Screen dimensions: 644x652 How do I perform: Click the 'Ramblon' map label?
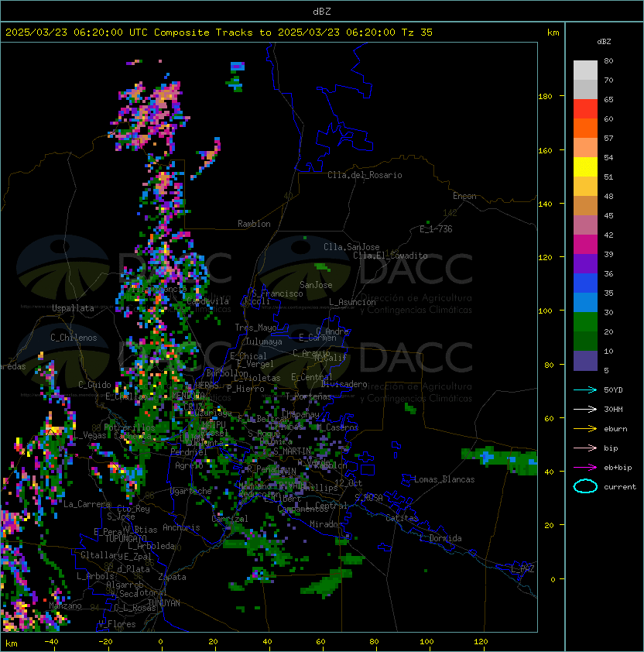click(254, 224)
